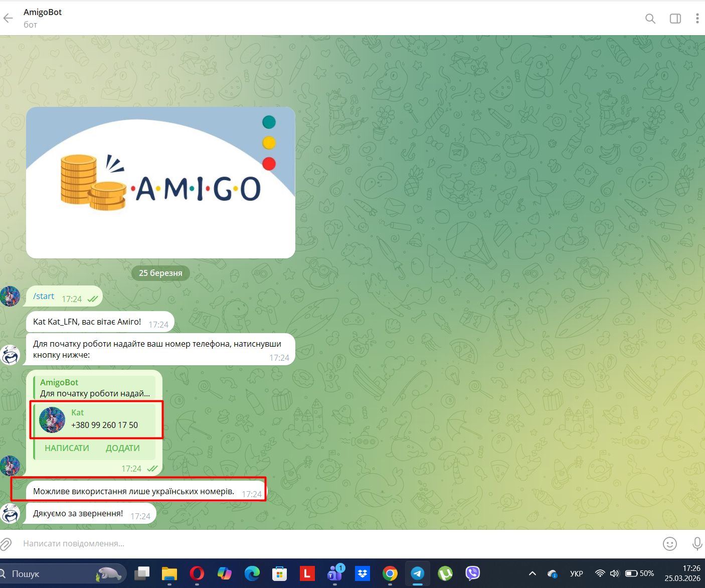
Task: Click the AmigoBot title in the header
Action: click(43, 12)
